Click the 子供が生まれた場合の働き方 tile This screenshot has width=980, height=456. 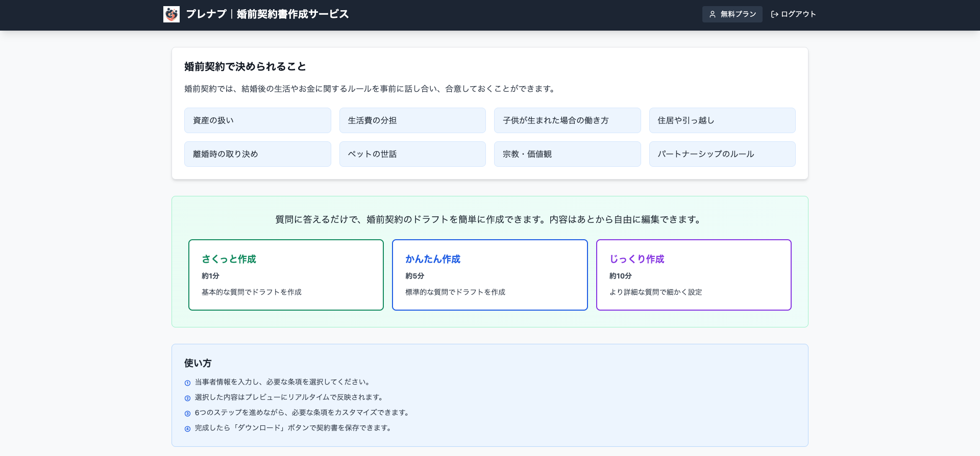click(x=568, y=120)
